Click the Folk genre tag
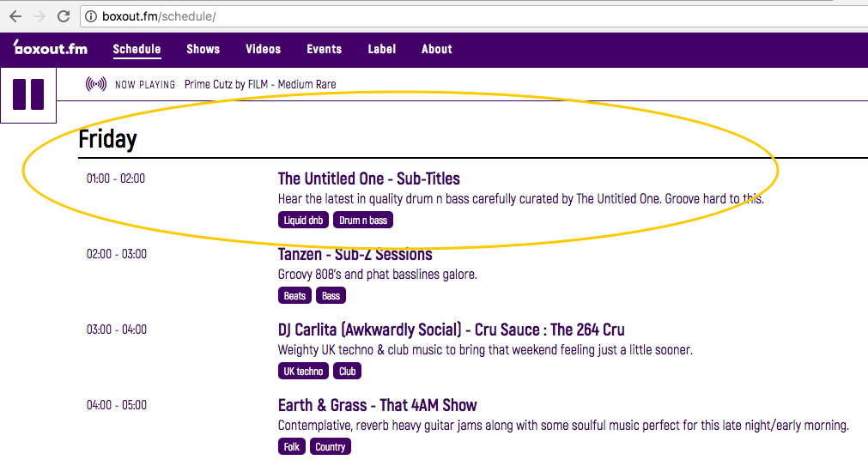The width and height of the screenshot is (868, 472). tap(292, 446)
